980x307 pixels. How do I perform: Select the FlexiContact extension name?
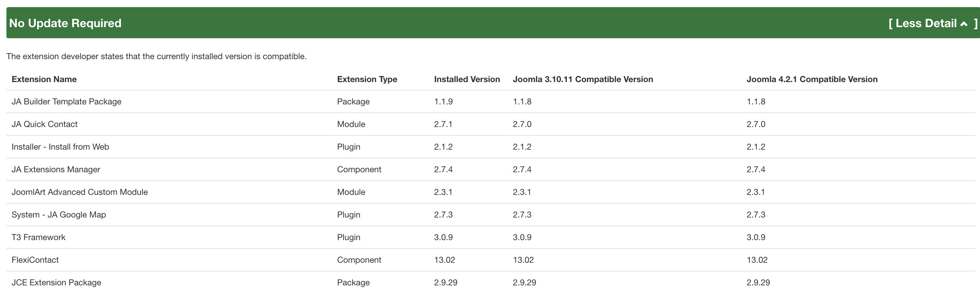point(35,260)
